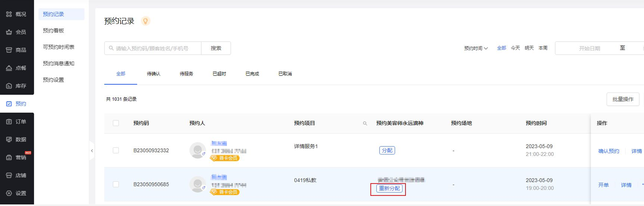Switch to the 待确认 tab
This screenshot has width=644, height=206.
tap(154, 74)
